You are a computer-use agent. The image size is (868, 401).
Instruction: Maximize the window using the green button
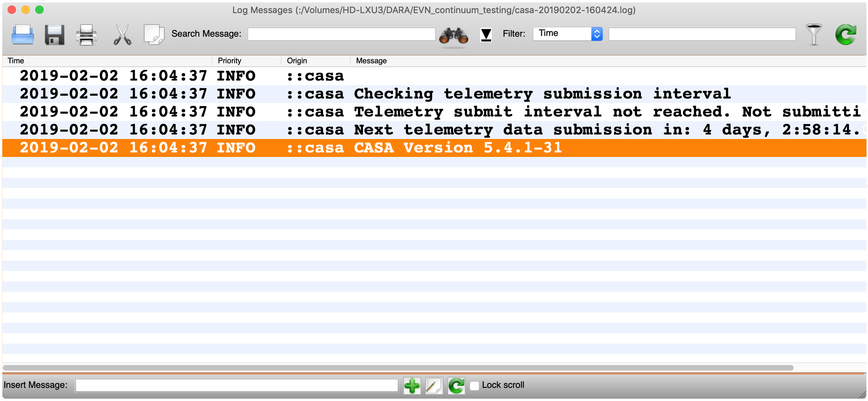(39, 10)
